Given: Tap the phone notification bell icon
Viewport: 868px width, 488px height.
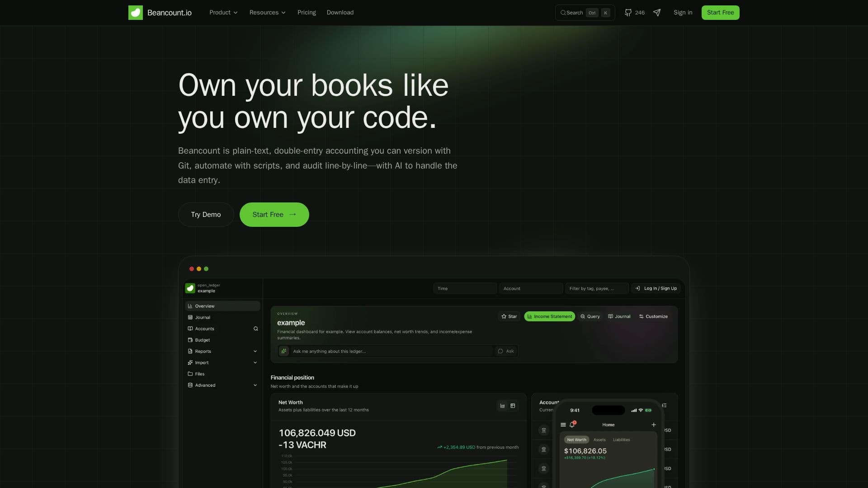Looking at the screenshot, I should tap(572, 425).
